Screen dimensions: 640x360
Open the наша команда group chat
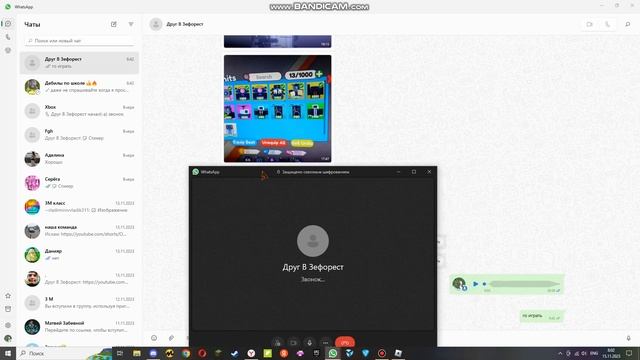(x=80, y=231)
